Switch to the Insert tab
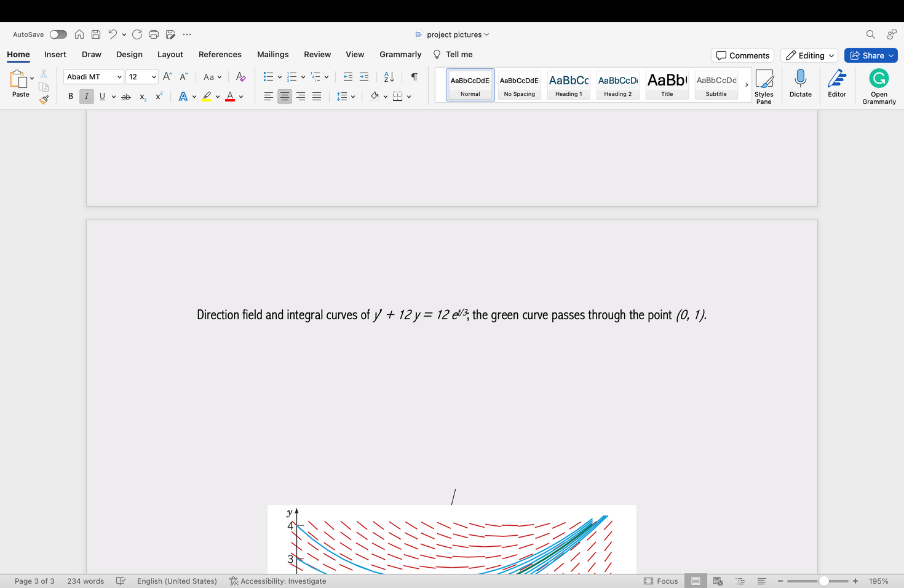The width and height of the screenshot is (904, 588). pos(55,55)
